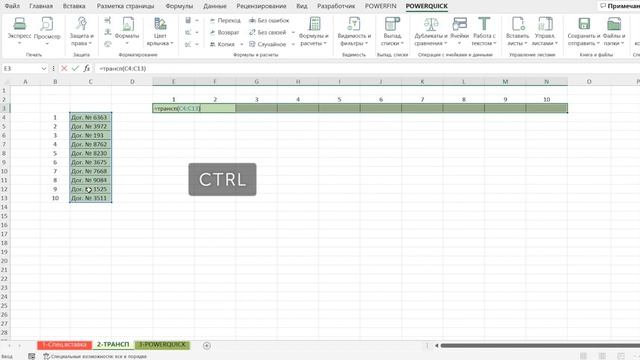
Task: Click the Переход button
Action: pos(225,20)
